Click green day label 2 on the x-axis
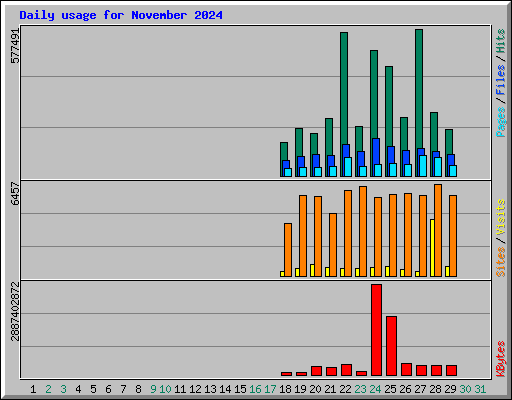Viewport: 512px width, 400px height. [48, 389]
